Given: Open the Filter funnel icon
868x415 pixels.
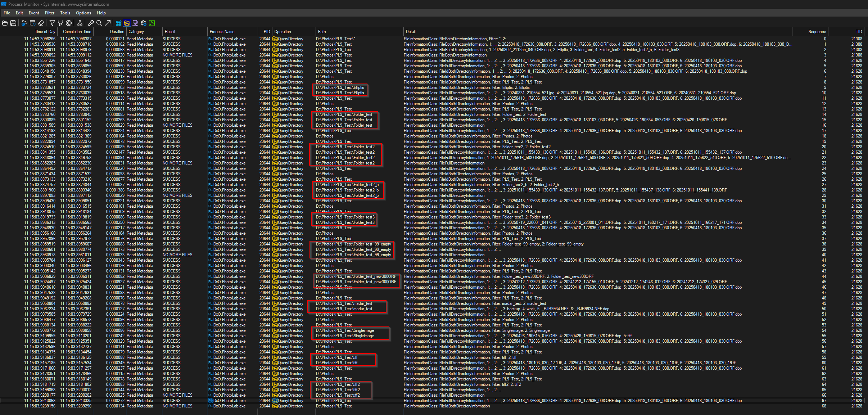Looking at the screenshot, I should (52, 23).
